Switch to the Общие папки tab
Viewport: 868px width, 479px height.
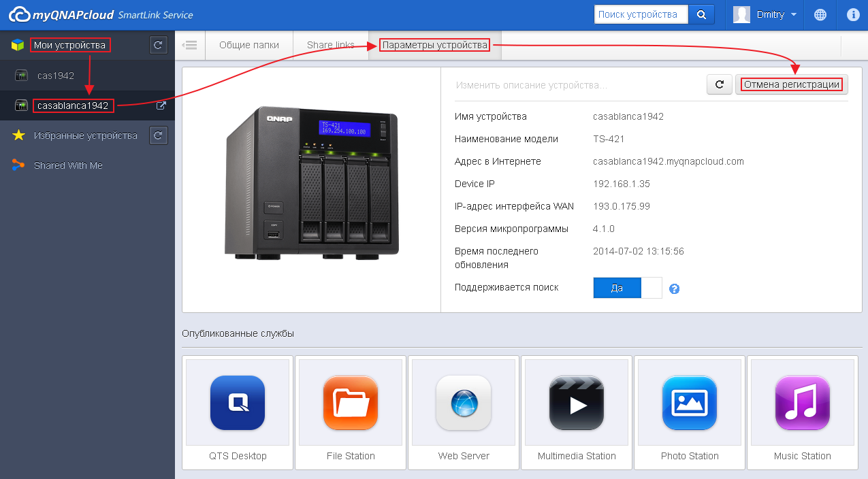(249, 46)
